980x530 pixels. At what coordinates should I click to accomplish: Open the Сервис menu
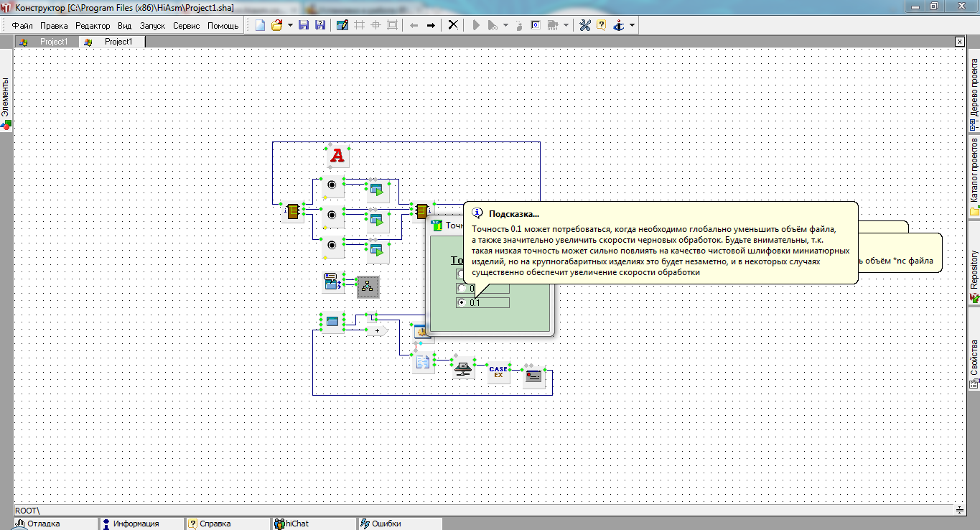[x=187, y=26]
